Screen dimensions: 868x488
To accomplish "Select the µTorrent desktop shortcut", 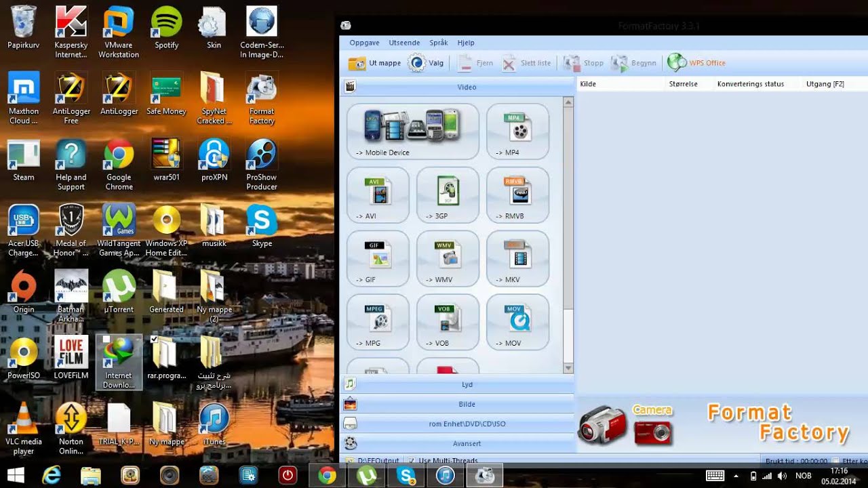I will [119, 292].
